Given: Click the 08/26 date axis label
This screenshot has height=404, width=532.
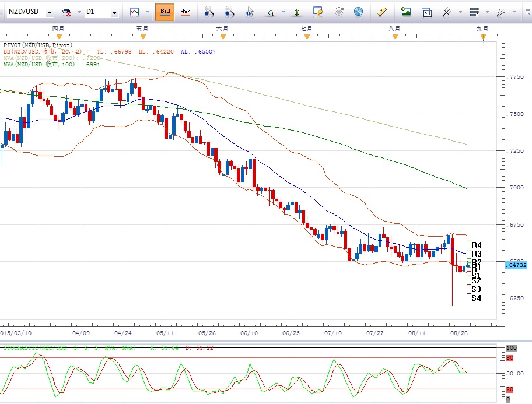Looking at the screenshot, I should [459, 333].
